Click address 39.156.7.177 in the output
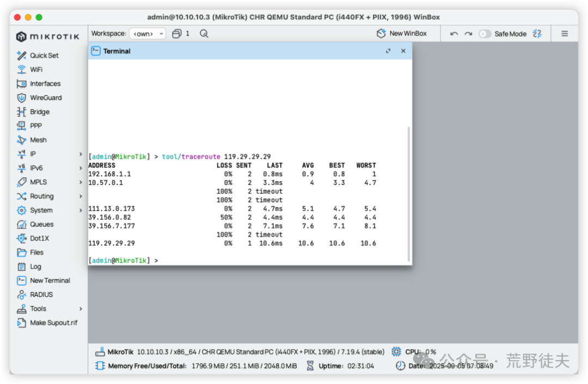588x384 pixels. (x=112, y=226)
